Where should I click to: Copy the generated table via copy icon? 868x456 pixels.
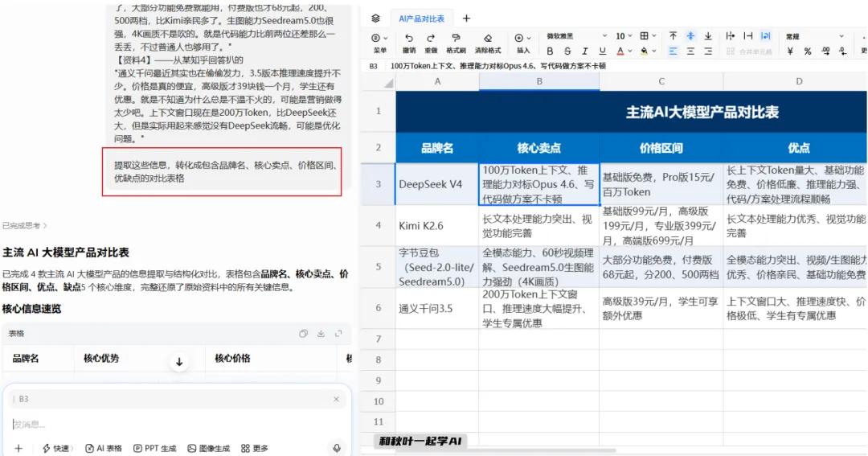[x=303, y=334]
